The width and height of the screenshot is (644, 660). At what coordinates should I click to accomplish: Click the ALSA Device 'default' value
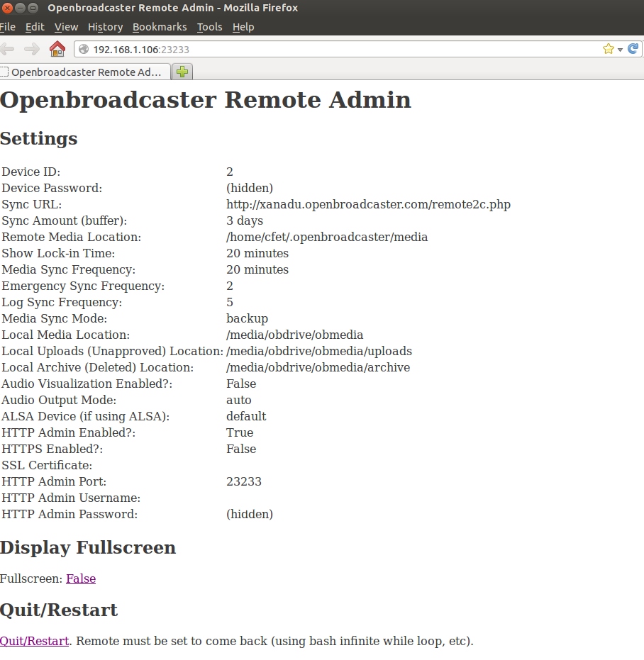[246, 416]
